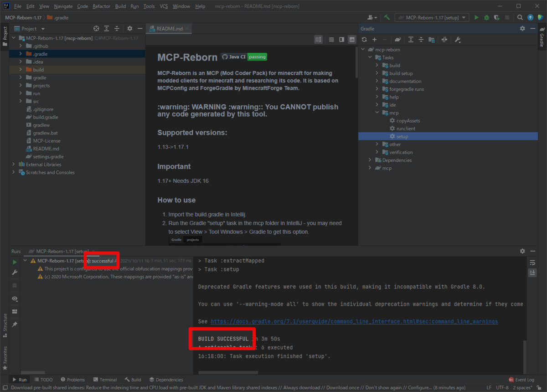Restore layout icon in Run panel
Screen dimensions: 547x392
pyautogui.click(x=15, y=311)
